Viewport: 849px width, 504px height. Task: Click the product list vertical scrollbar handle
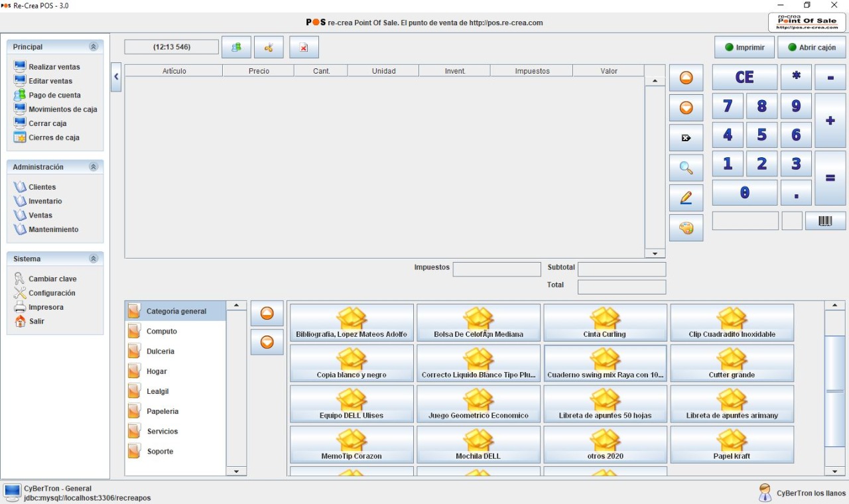tap(834, 391)
